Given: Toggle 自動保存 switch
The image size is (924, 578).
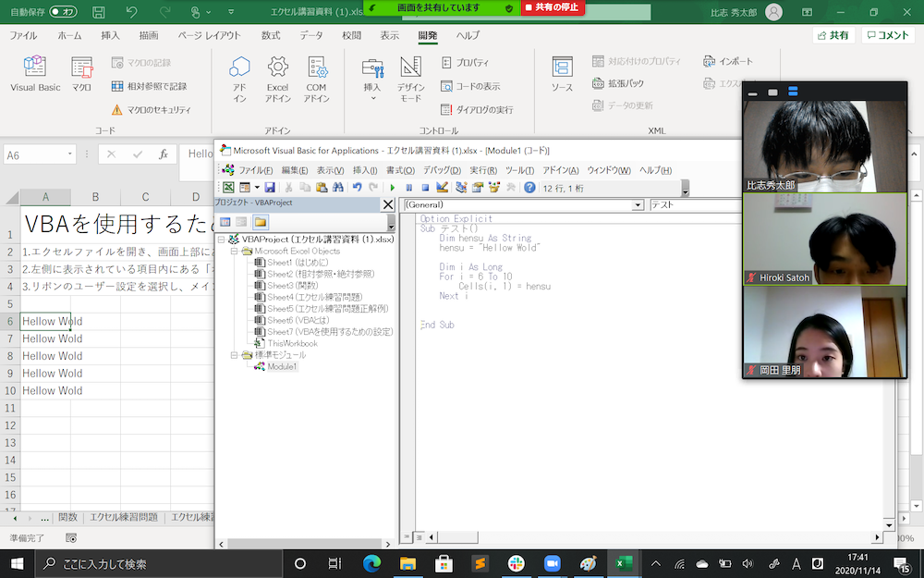Looking at the screenshot, I should click(63, 12).
